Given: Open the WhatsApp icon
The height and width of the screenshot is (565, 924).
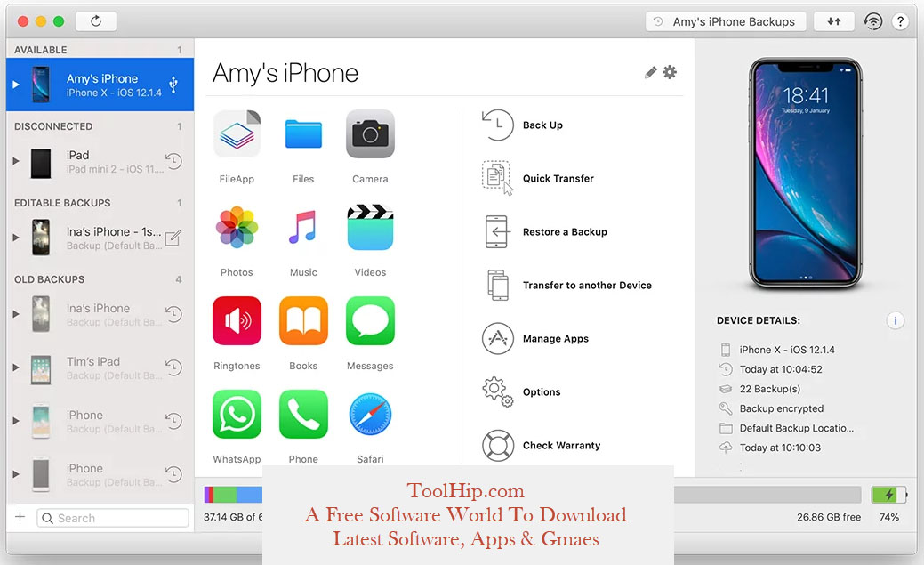Looking at the screenshot, I should 237,414.
